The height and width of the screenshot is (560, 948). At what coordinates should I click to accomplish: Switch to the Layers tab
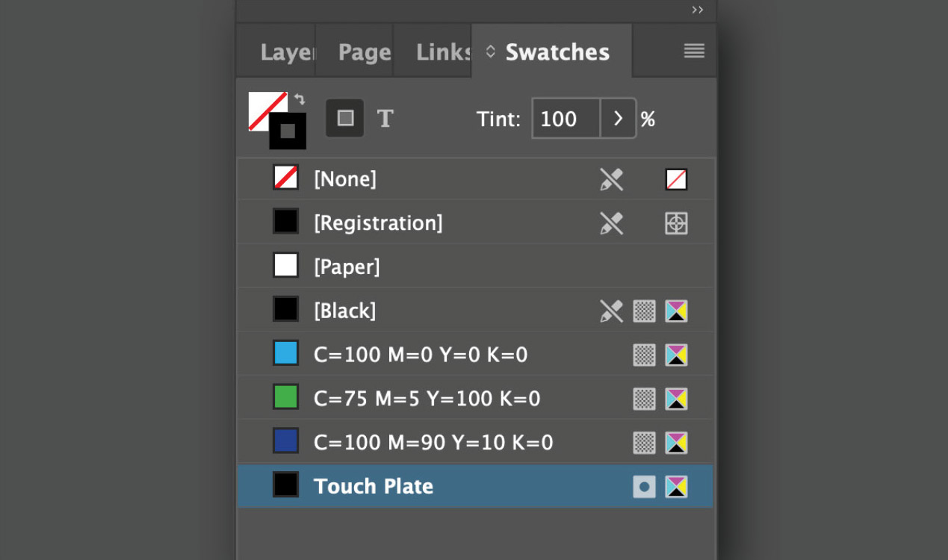(x=287, y=52)
